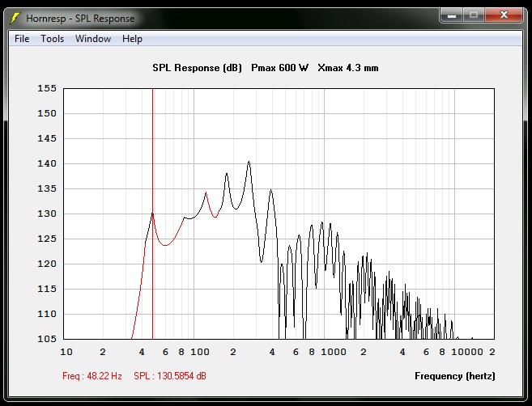
Task: Open the File menu
Action: point(22,39)
